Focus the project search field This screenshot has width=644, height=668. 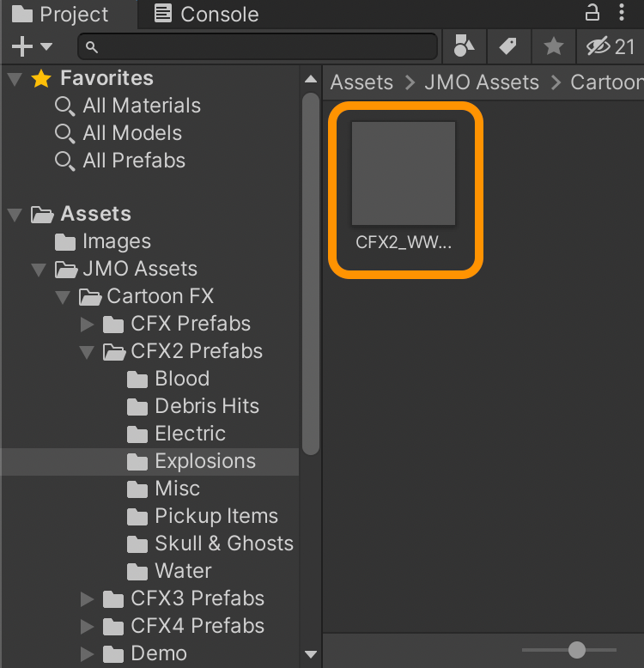coord(258,46)
